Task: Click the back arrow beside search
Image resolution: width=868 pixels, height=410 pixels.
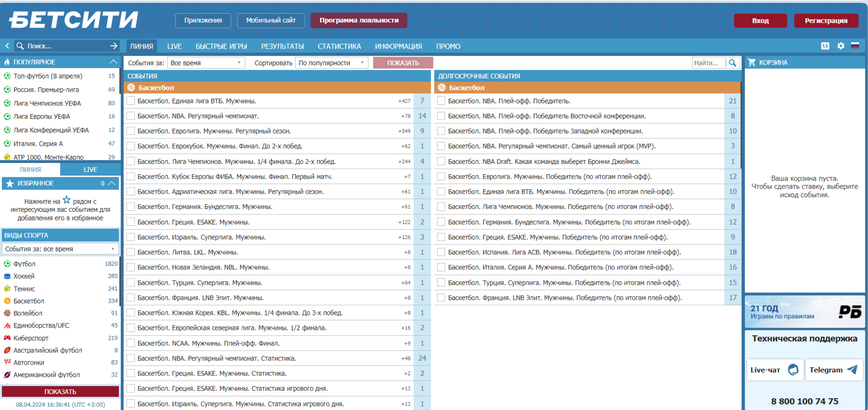Action: coord(7,46)
